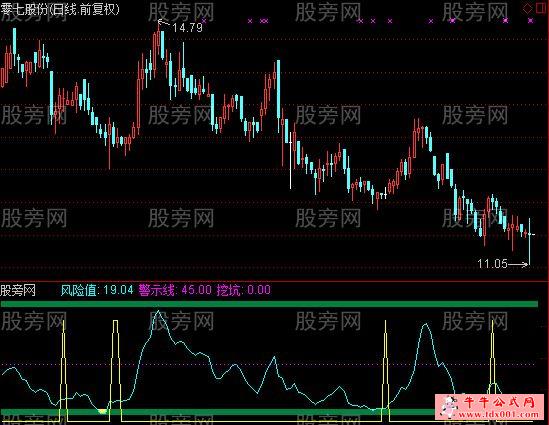
Task: Click the last white candlestick on chart
Action: 529,241
